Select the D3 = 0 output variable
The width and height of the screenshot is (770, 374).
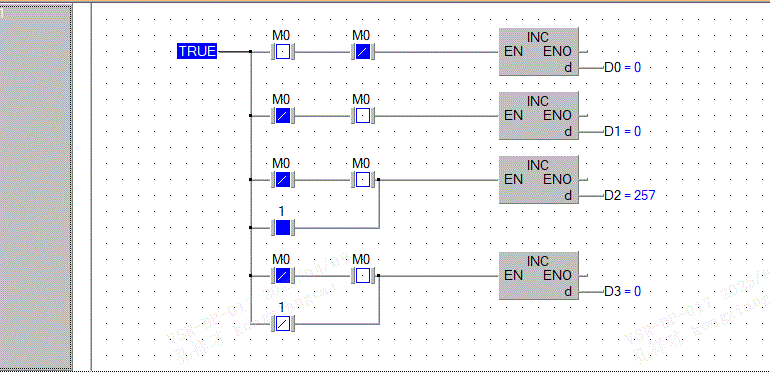[622, 291]
